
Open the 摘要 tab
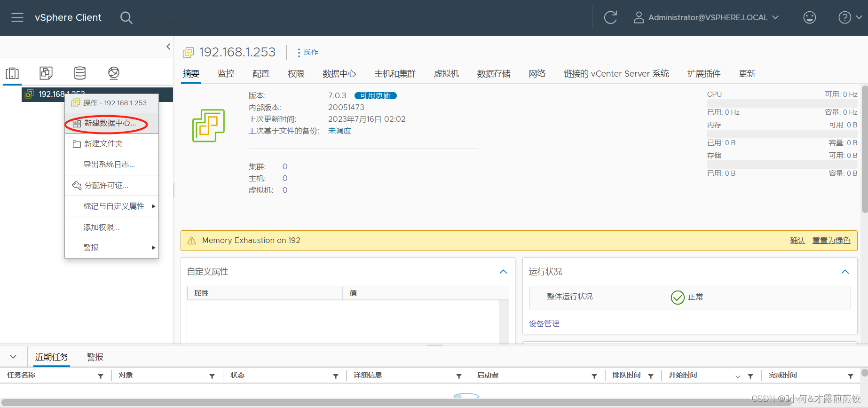tap(191, 74)
